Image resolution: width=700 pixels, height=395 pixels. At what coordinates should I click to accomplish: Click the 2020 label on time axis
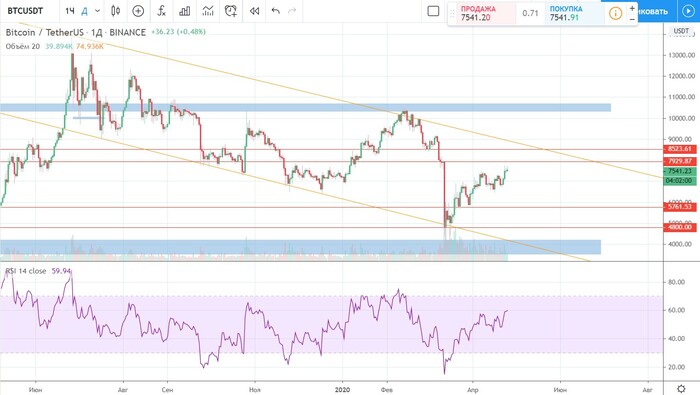[342, 390]
